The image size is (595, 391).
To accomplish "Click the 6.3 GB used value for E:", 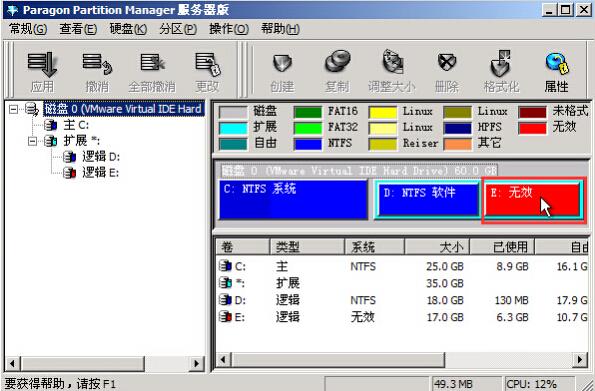I will click(512, 317).
